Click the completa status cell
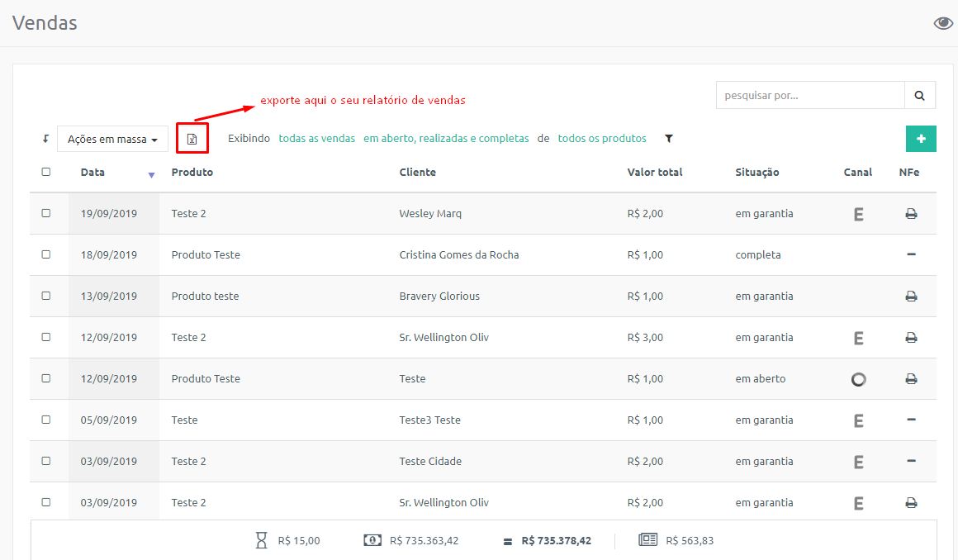The image size is (958, 560). click(757, 255)
